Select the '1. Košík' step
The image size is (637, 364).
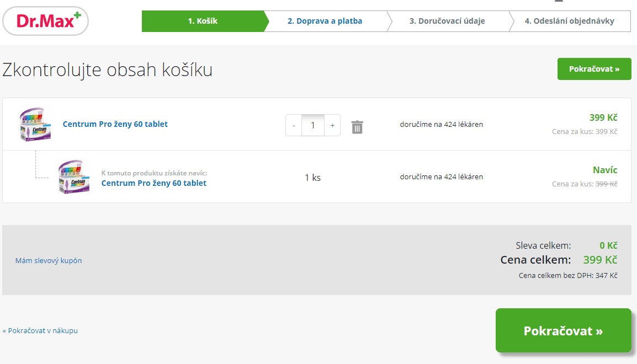(202, 21)
